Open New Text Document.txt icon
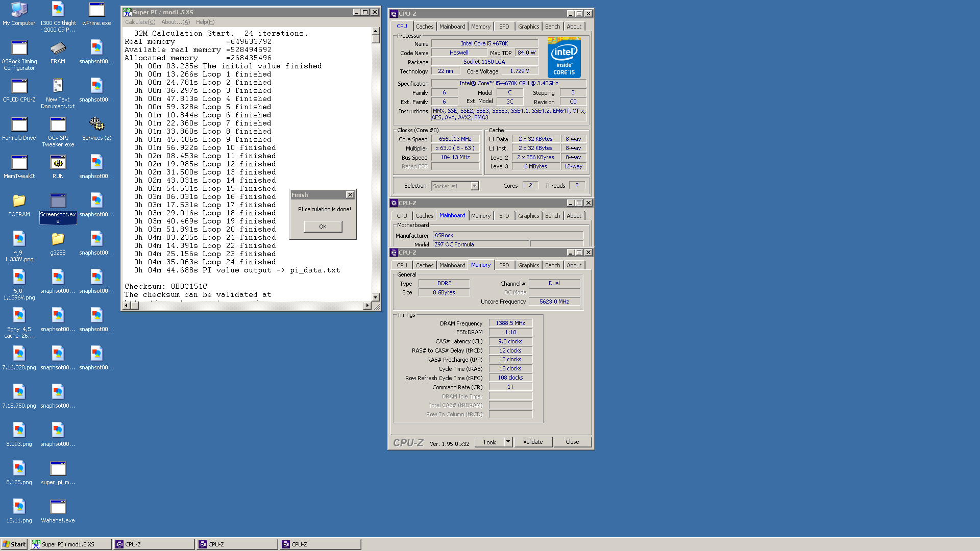Viewport: 980px width, 551px height. [58, 93]
